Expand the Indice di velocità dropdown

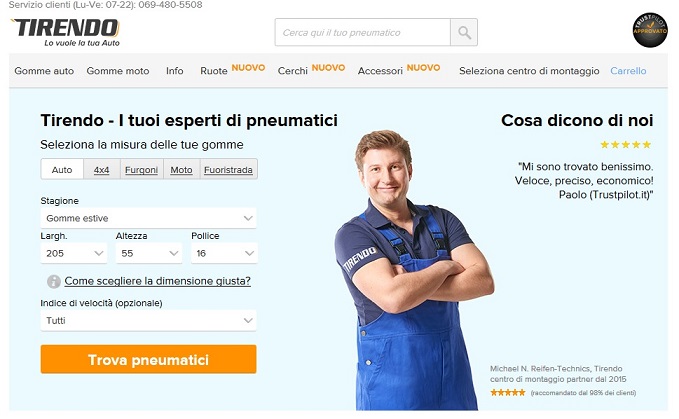coord(149,321)
